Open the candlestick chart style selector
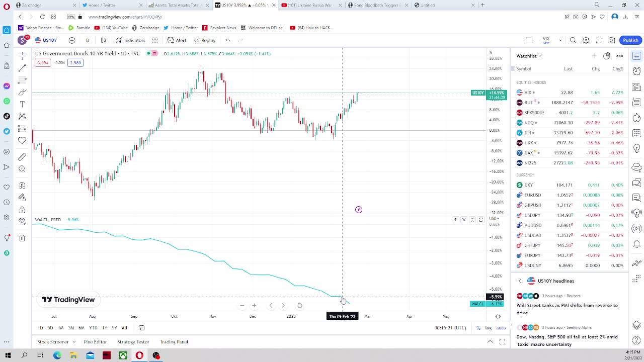This screenshot has width=644, height=362. click(x=103, y=40)
